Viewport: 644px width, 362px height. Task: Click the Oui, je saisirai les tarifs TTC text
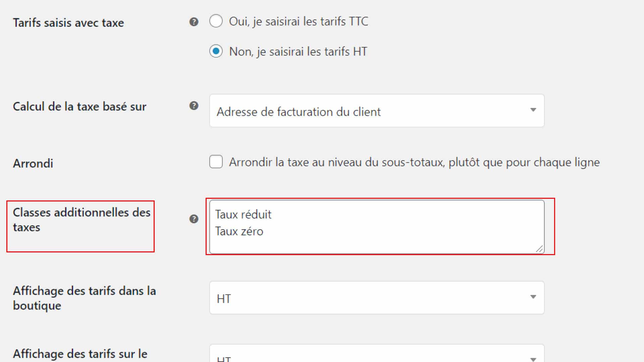pyautogui.click(x=299, y=21)
